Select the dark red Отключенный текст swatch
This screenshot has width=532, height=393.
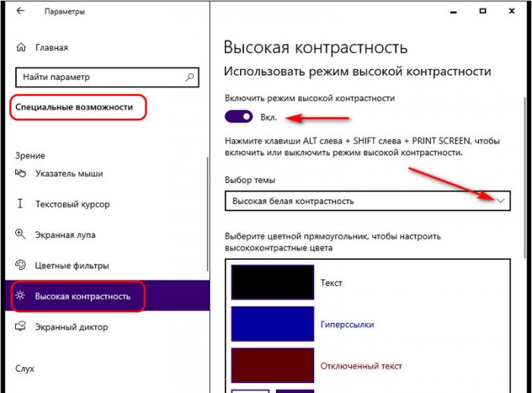[x=272, y=366]
